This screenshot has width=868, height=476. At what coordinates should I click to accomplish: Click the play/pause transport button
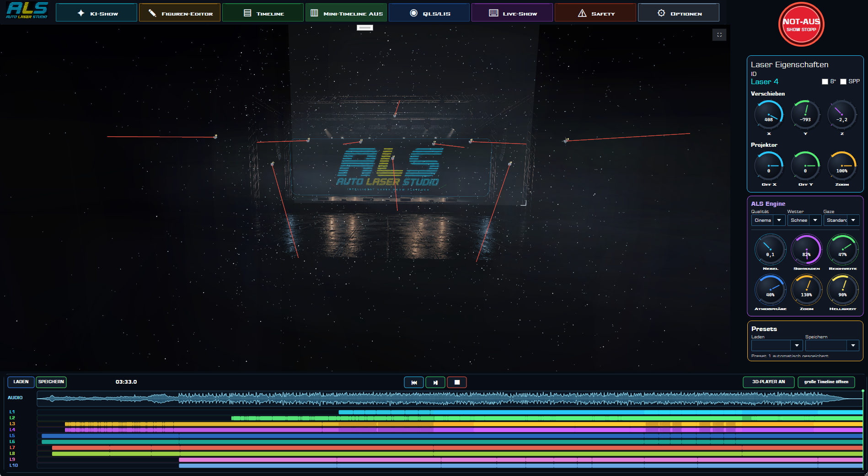(x=435, y=382)
